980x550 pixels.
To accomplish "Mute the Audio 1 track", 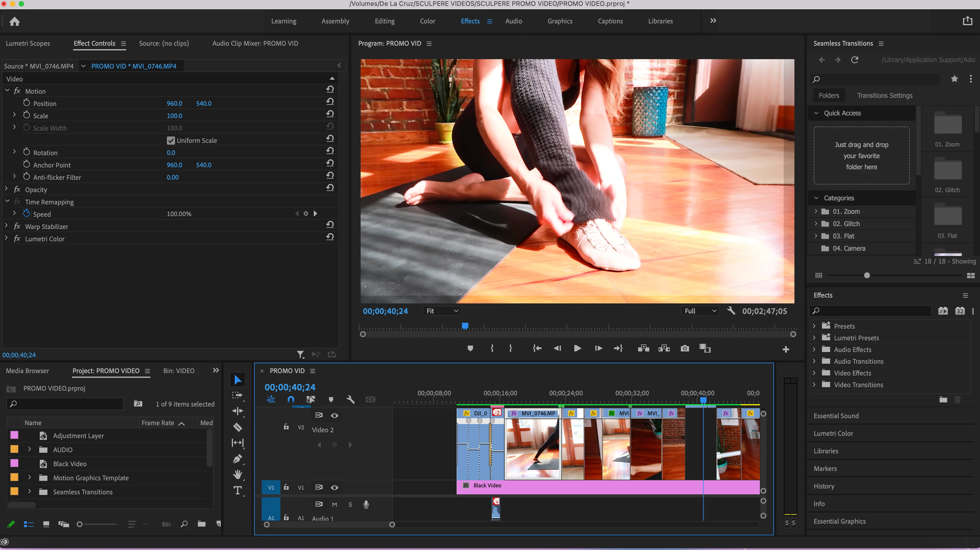I will (x=334, y=504).
